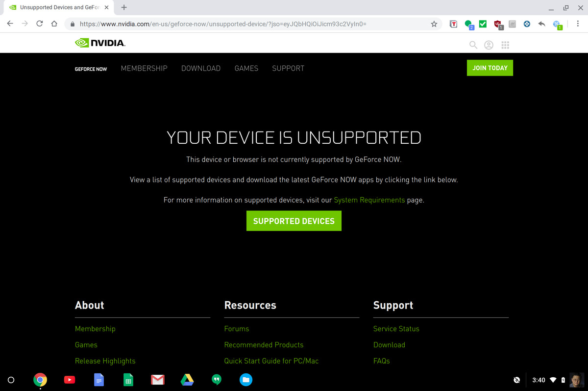588x391 pixels.
Task: Close the Unsupported Devices tab
Action: click(x=106, y=7)
